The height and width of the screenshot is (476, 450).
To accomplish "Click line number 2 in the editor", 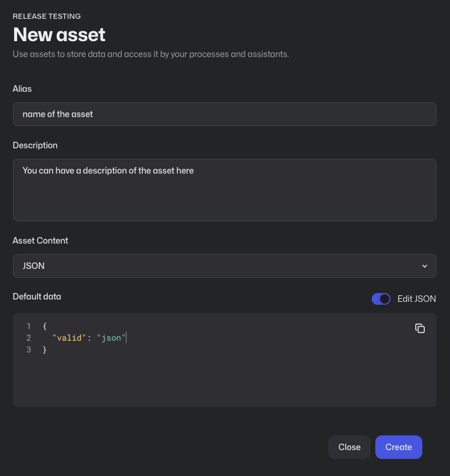I will [x=29, y=338].
